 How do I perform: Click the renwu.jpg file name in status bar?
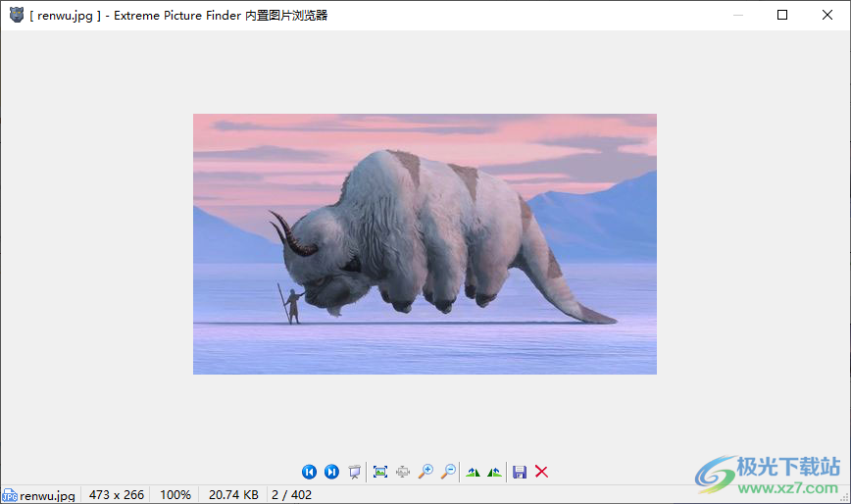tap(47, 495)
